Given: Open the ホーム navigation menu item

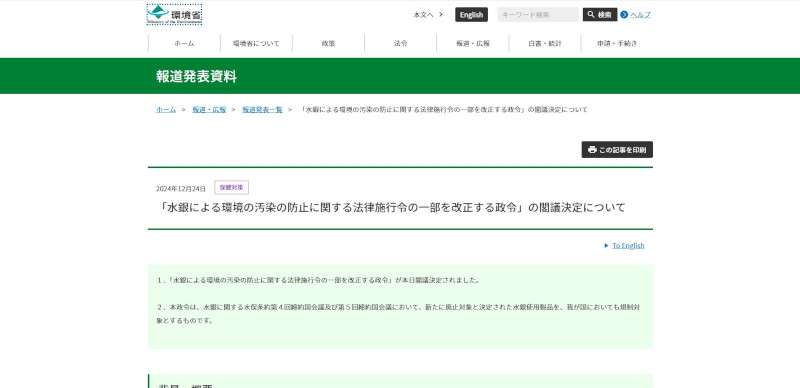Looking at the screenshot, I should coord(184,43).
